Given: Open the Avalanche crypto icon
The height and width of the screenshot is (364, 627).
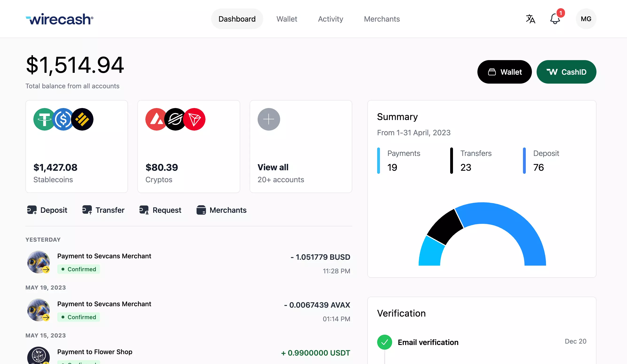Looking at the screenshot, I should tap(156, 119).
